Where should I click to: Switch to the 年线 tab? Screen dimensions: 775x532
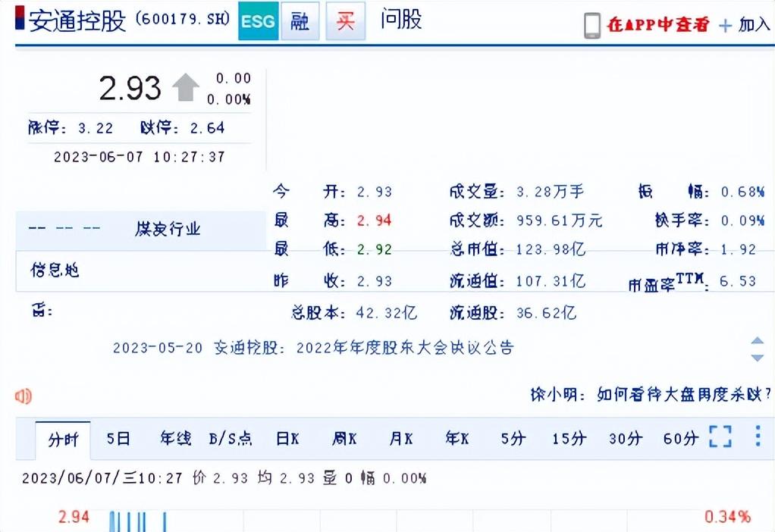tap(175, 438)
